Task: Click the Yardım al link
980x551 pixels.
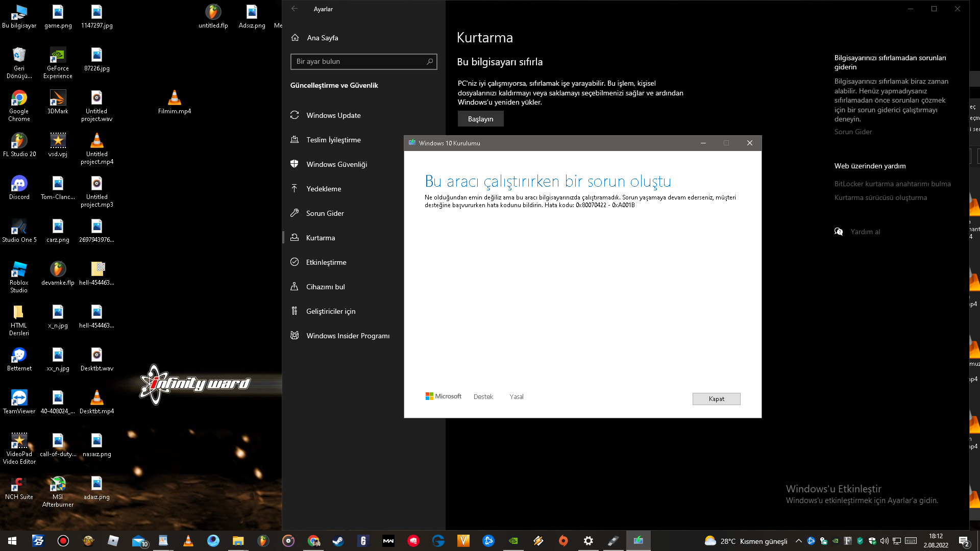Action: pyautogui.click(x=865, y=232)
